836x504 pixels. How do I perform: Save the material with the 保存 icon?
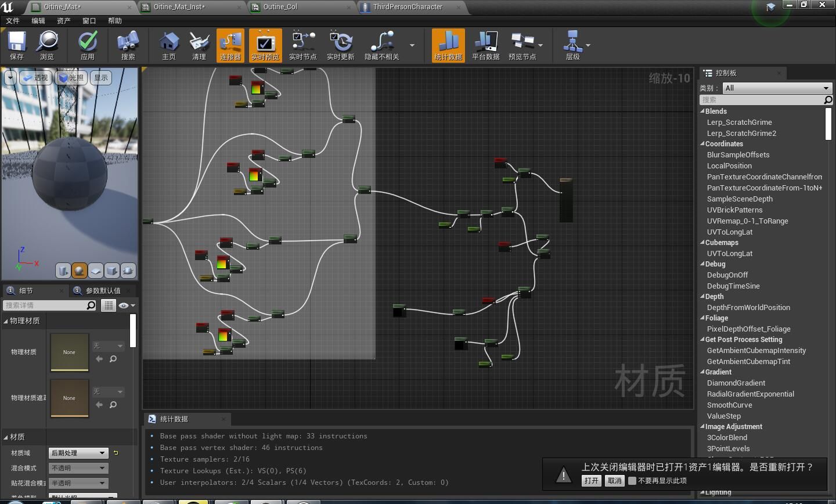(17, 45)
